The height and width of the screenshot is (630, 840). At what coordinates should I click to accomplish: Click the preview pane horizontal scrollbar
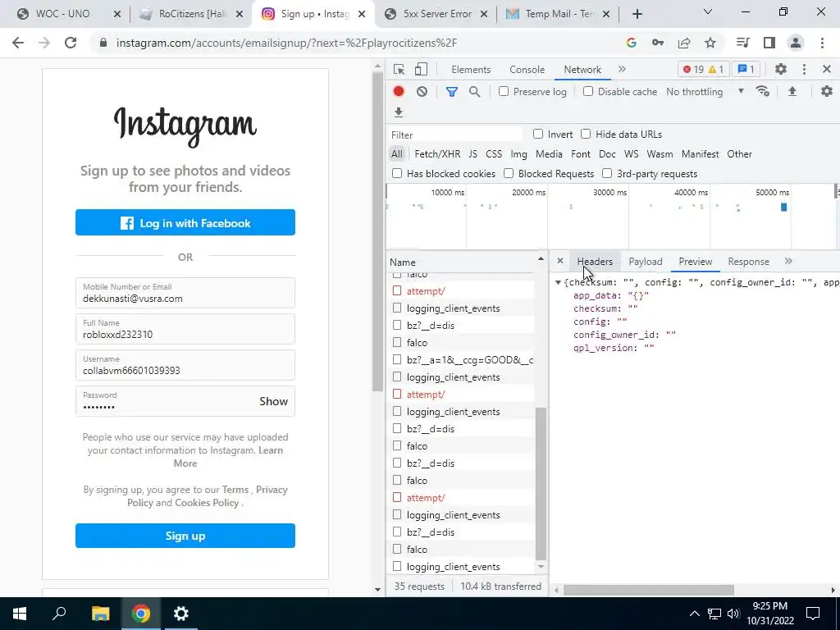648,590
